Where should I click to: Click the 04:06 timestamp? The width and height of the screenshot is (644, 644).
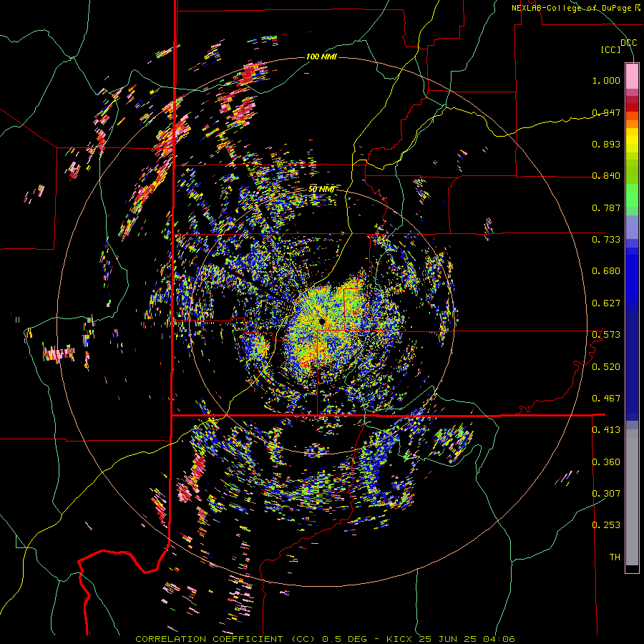coord(499,639)
